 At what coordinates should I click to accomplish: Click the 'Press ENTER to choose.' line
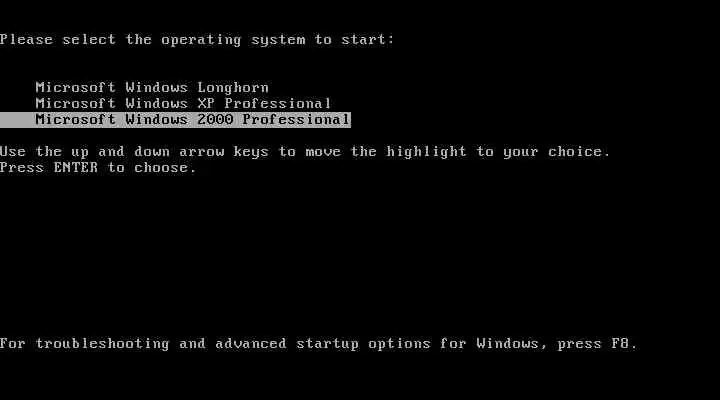pos(98,167)
